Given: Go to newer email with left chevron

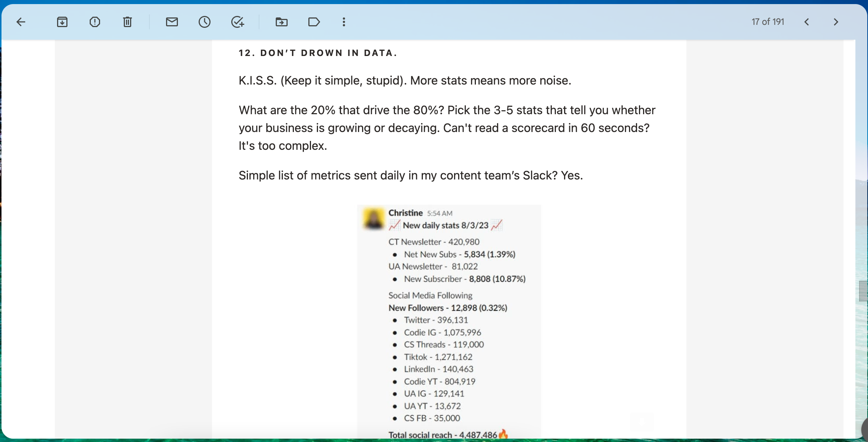Looking at the screenshot, I should coord(807,22).
